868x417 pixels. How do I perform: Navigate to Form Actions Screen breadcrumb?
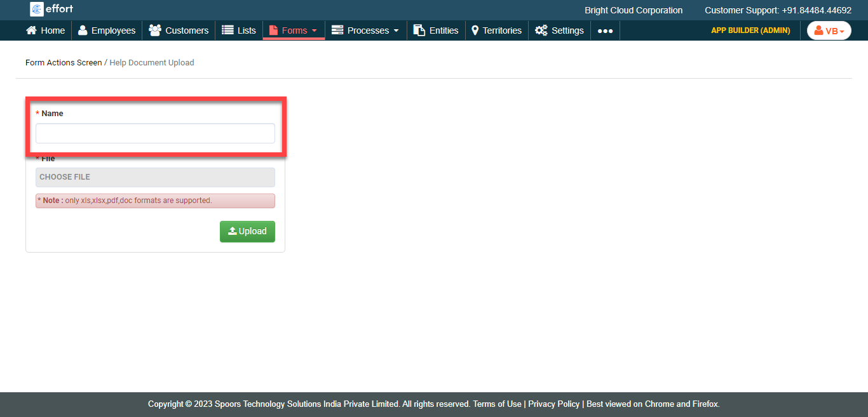(x=64, y=63)
